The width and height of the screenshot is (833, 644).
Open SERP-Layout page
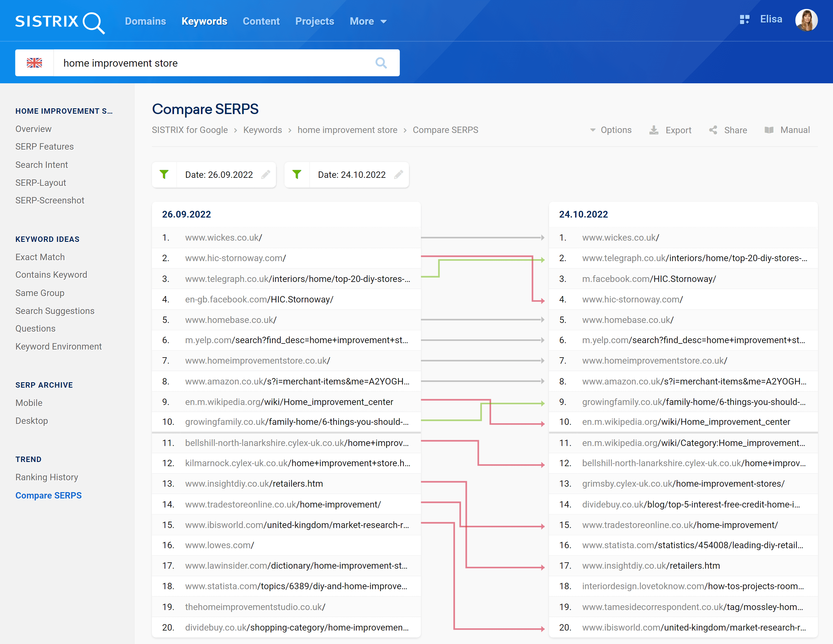click(x=41, y=183)
